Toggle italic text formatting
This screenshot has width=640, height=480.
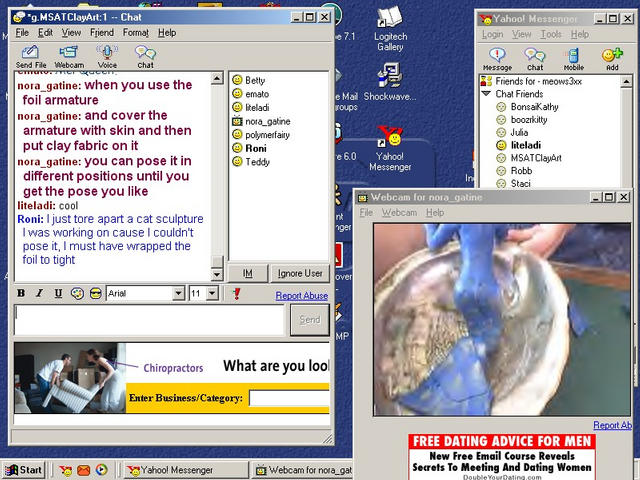pos(39,293)
